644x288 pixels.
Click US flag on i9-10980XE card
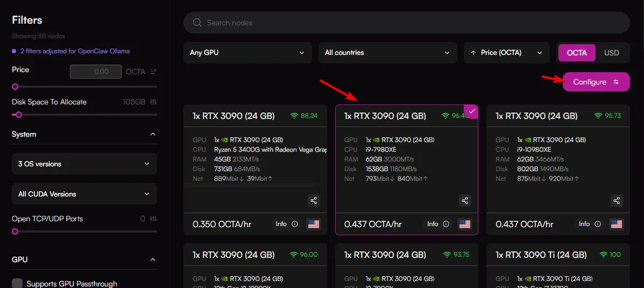click(x=617, y=224)
